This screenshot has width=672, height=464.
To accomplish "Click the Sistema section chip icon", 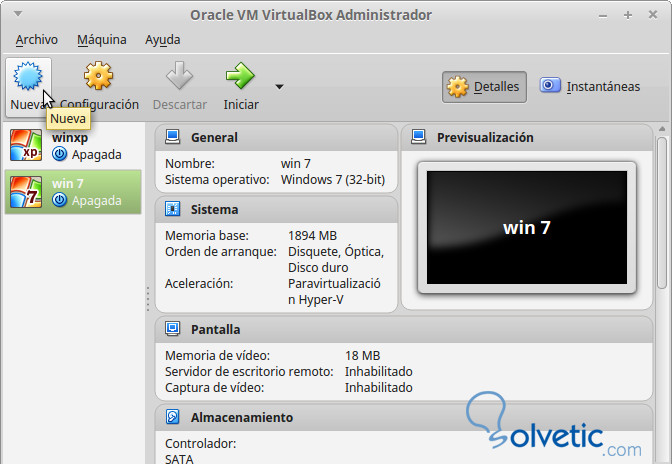I will (172, 209).
